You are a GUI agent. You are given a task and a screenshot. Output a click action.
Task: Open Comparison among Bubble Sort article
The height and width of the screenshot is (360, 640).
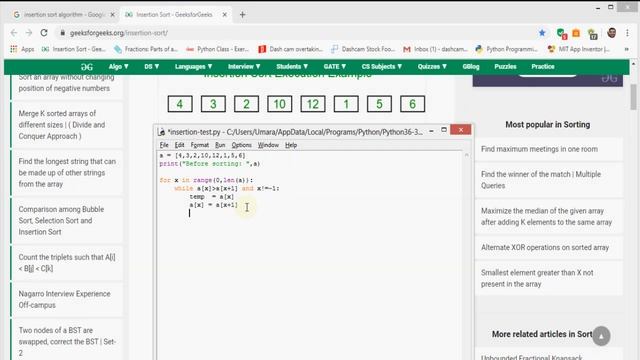pos(61,220)
